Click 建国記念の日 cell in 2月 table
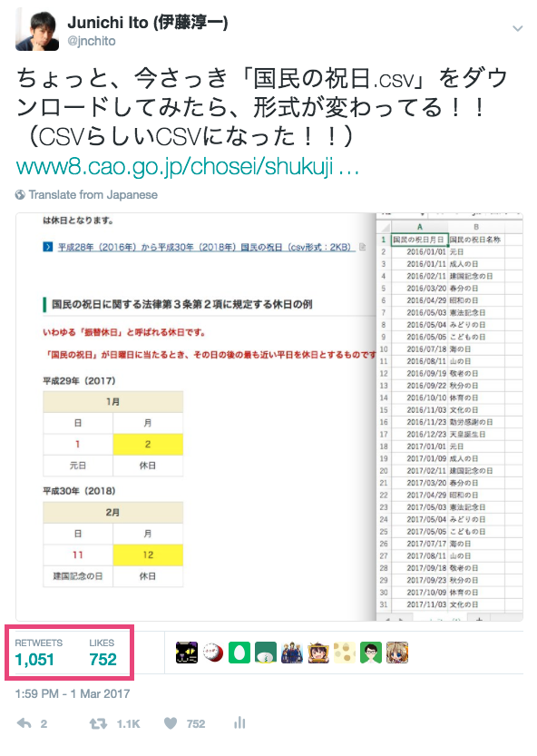Image resolution: width=537 pixels, height=756 pixels. (x=78, y=576)
